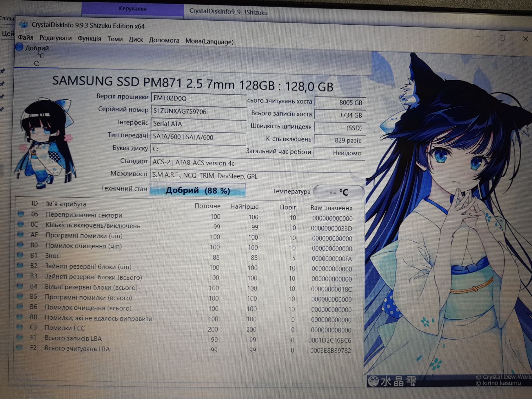Image resolution: width=532 pixels, height=399 pixels.
Task: Click status dot of attribute B3 row
Action: coord(20,275)
